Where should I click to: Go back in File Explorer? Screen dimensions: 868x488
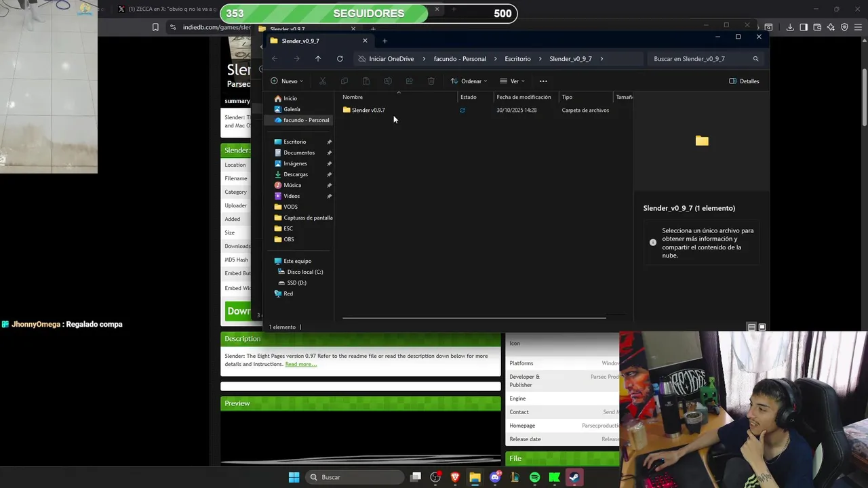coord(275,59)
